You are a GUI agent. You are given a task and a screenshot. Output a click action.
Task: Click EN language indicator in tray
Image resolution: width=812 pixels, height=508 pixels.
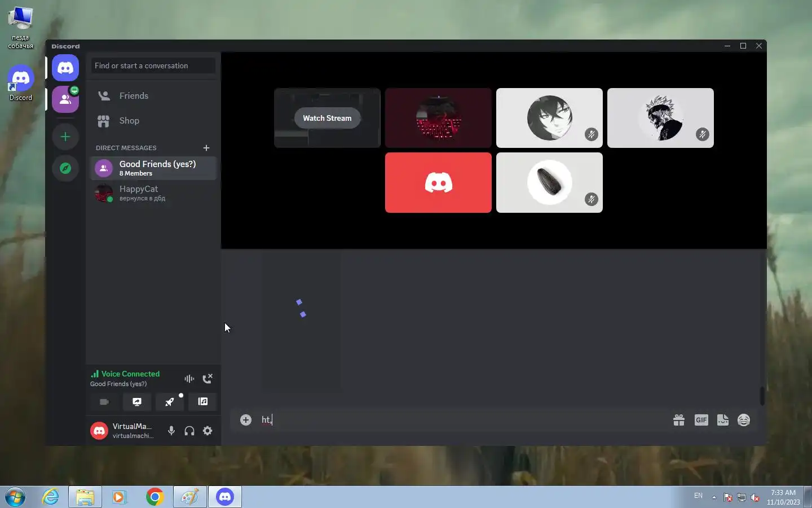pos(698,496)
